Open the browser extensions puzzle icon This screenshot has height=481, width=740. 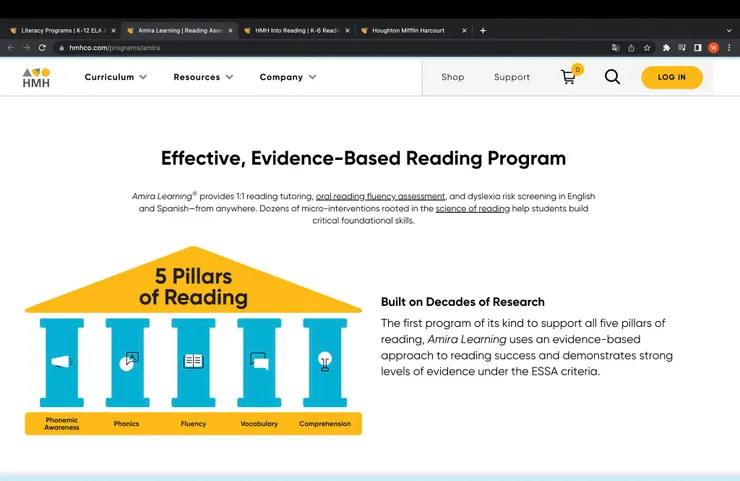pos(666,48)
